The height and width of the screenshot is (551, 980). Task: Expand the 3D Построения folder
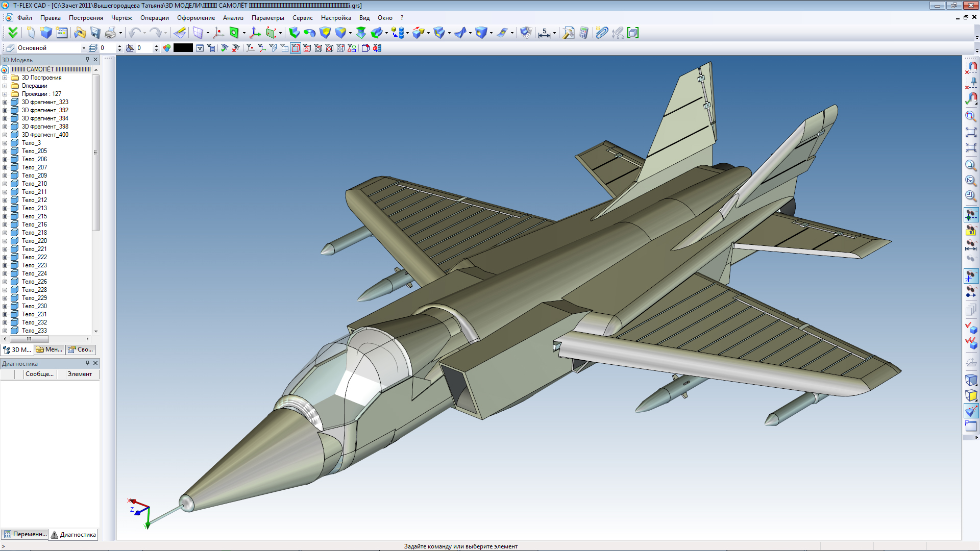(x=5, y=78)
